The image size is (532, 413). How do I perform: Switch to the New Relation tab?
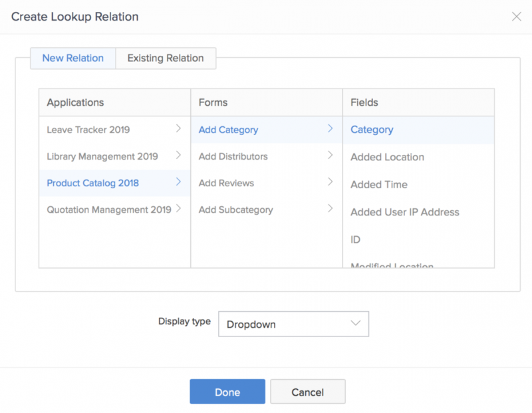(73, 58)
